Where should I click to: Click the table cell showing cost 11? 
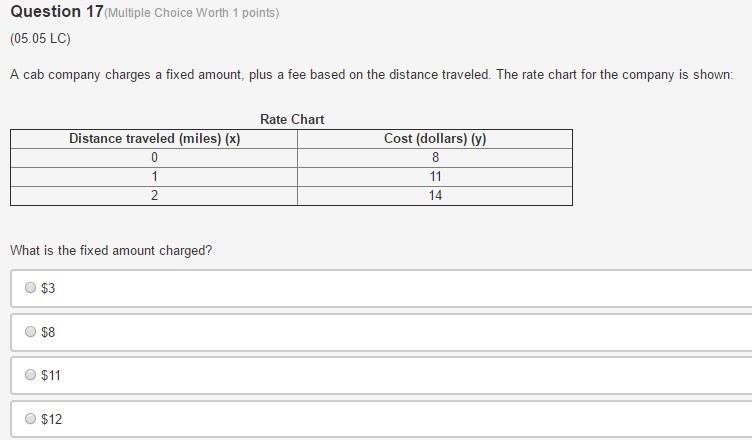coord(435,177)
